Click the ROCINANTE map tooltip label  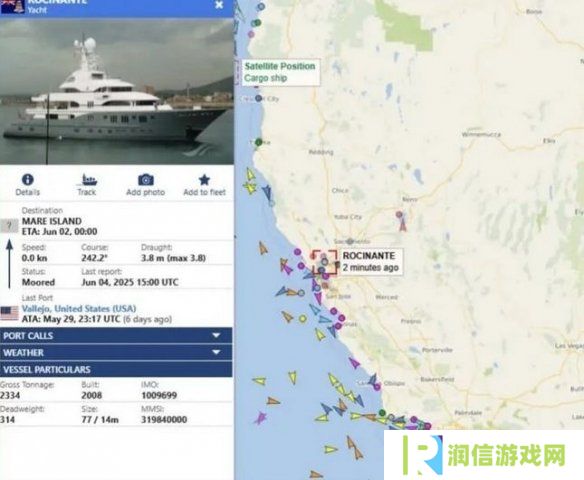371,261
